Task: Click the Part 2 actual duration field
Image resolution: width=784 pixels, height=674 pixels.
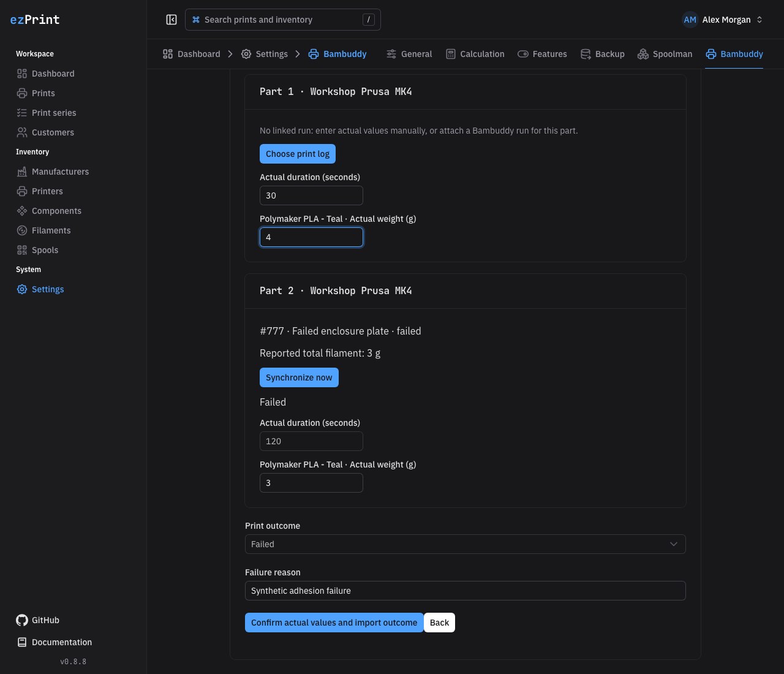Action: point(311,441)
